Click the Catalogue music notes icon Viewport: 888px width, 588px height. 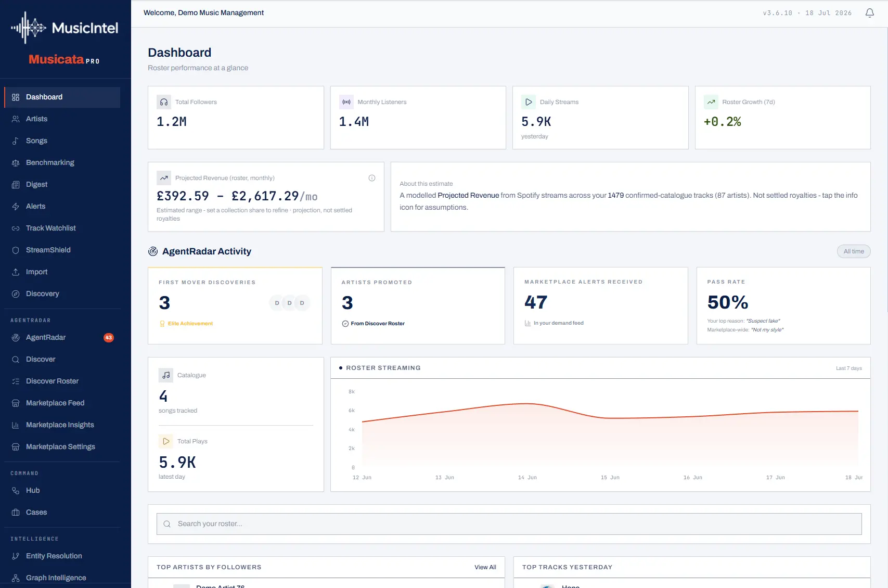(166, 375)
